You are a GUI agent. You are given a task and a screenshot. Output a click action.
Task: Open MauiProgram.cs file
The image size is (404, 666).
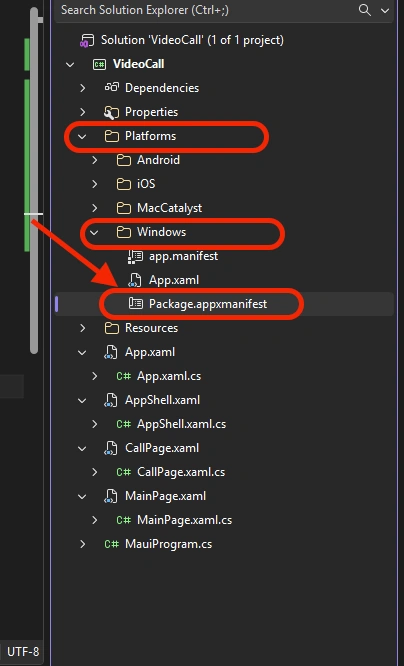(168, 544)
